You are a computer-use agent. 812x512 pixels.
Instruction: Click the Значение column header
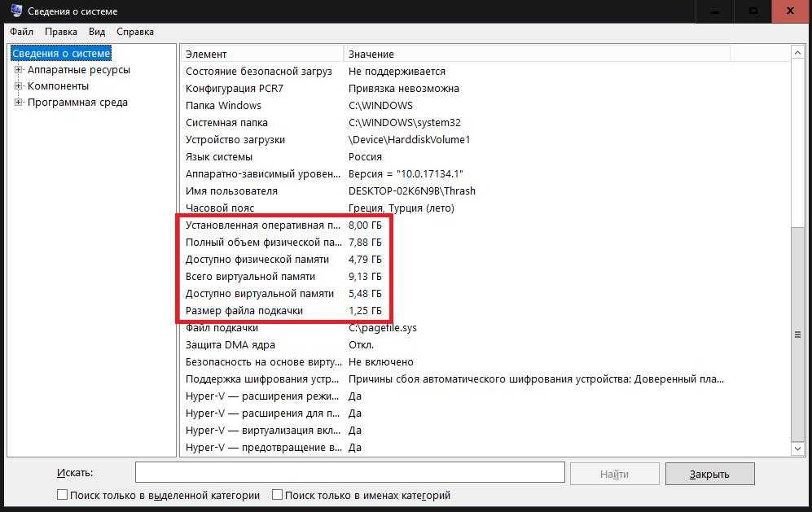click(537, 54)
